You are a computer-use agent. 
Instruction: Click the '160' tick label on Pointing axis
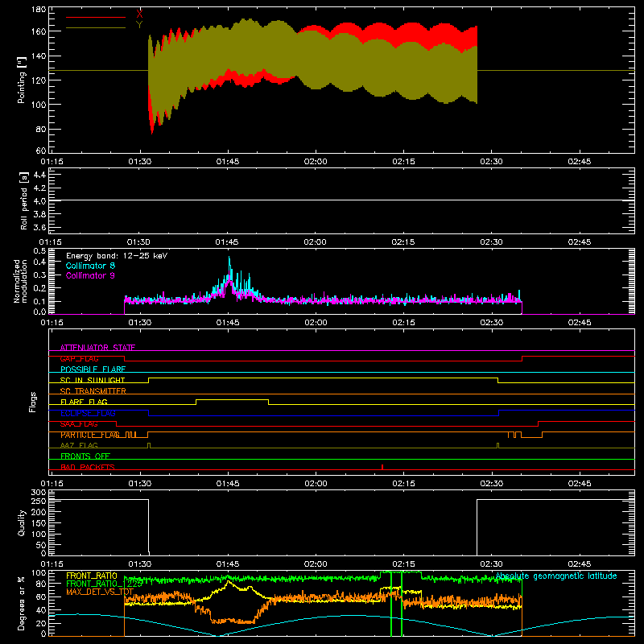tap(39, 31)
